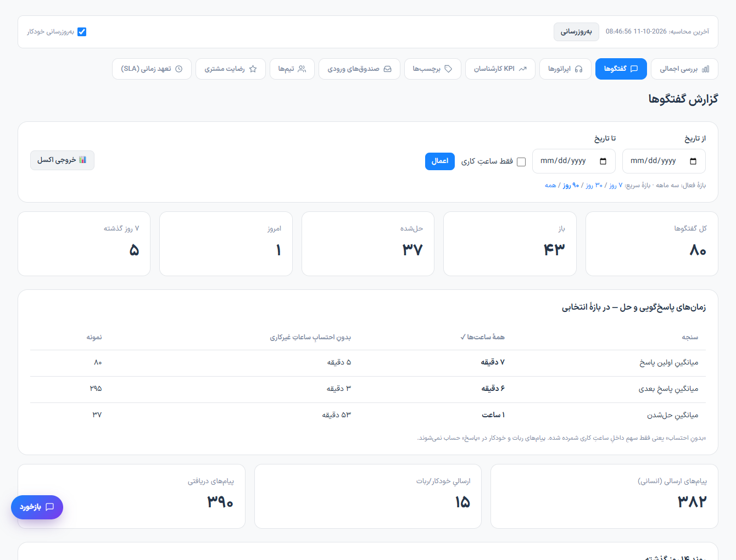The height and width of the screenshot is (560, 736).
Task: Click the tag icon on برچسب‌ها tab
Action: (x=448, y=69)
